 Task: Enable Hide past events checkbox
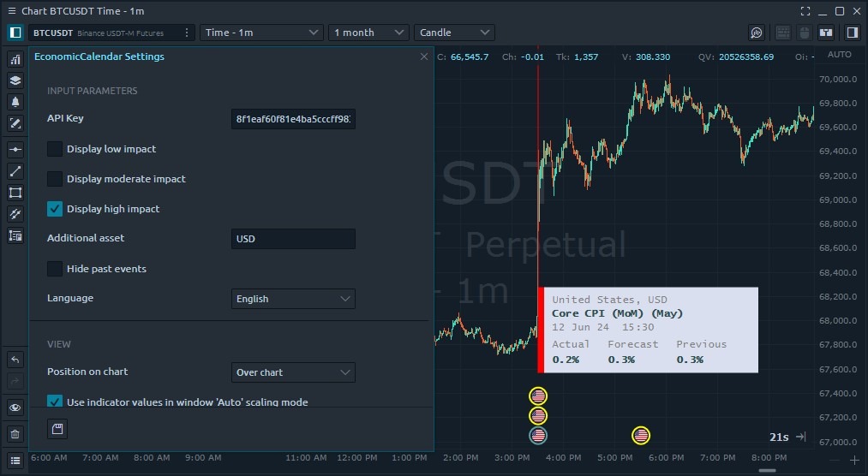click(54, 269)
